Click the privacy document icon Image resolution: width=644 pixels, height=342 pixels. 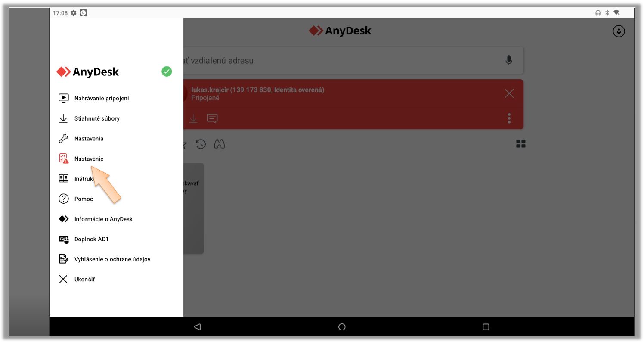click(x=63, y=259)
